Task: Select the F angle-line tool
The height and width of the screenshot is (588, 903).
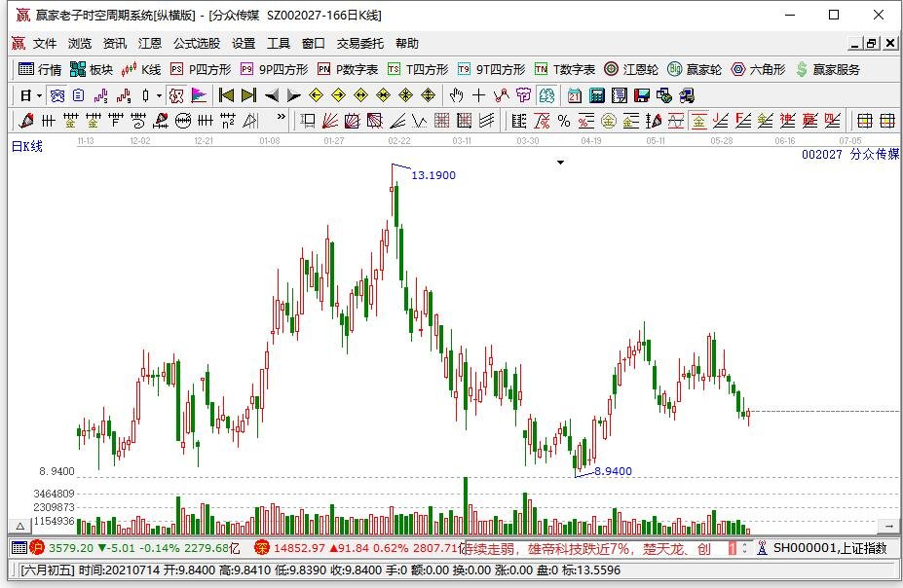Action: point(743,121)
